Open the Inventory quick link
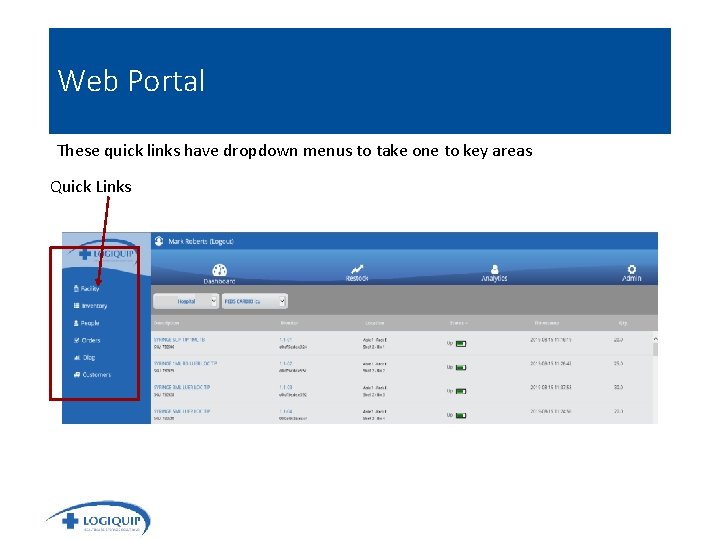 pos(90,306)
